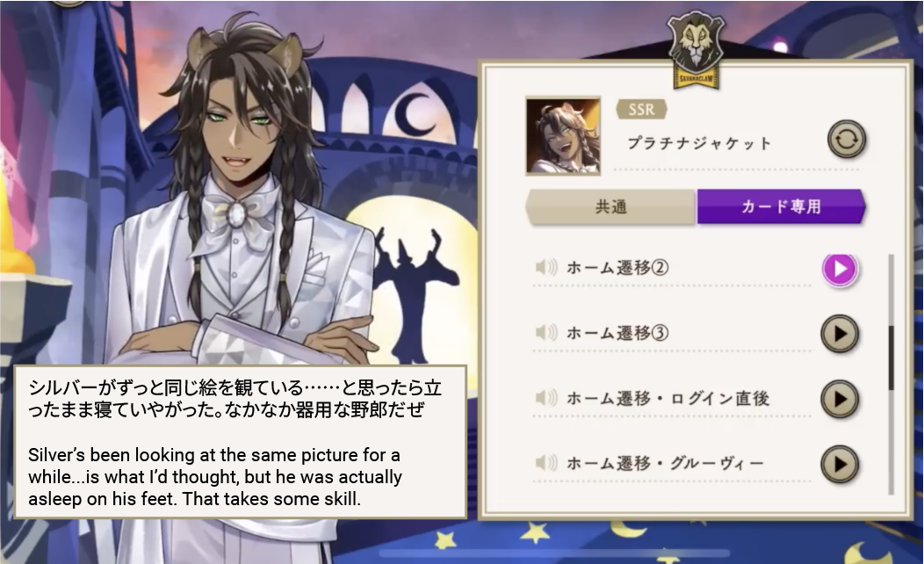Tap the circular switch-card refresh icon
This screenshot has width=924, height=564.
coord(846,140)
